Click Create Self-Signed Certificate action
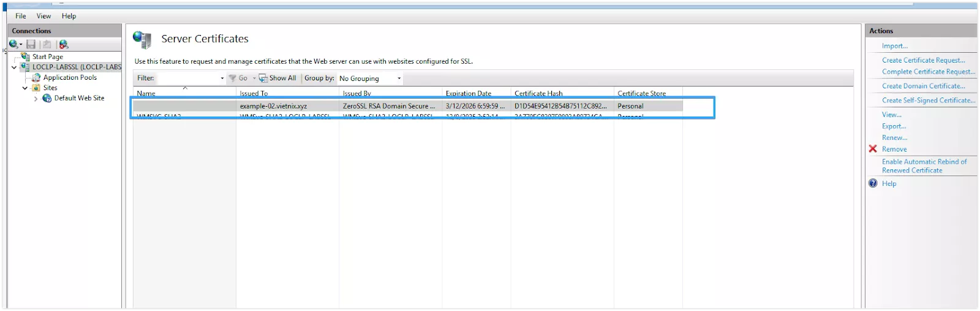This screenshot has width=980, height=311. pos(929,100)
